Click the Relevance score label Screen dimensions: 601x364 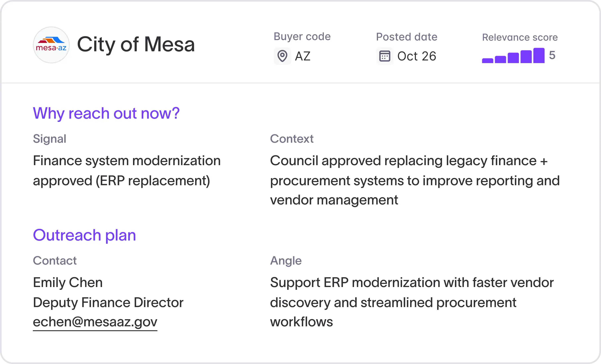pyautogui.click(x=520, y=37)
